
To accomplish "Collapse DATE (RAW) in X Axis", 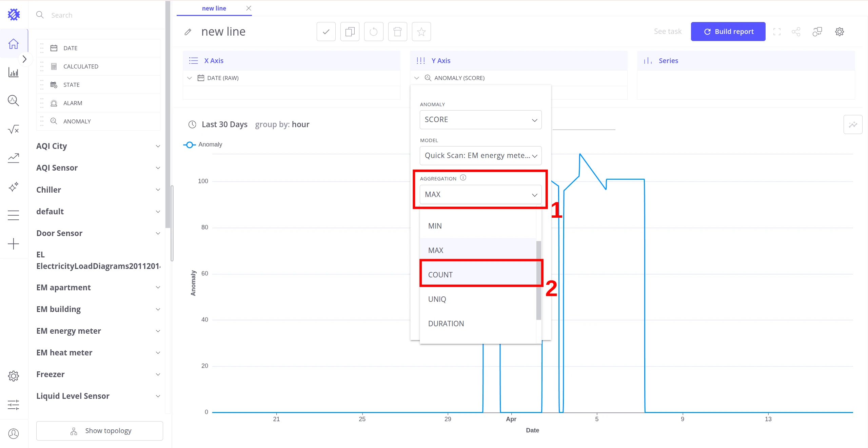I will (x=190, y=78).
